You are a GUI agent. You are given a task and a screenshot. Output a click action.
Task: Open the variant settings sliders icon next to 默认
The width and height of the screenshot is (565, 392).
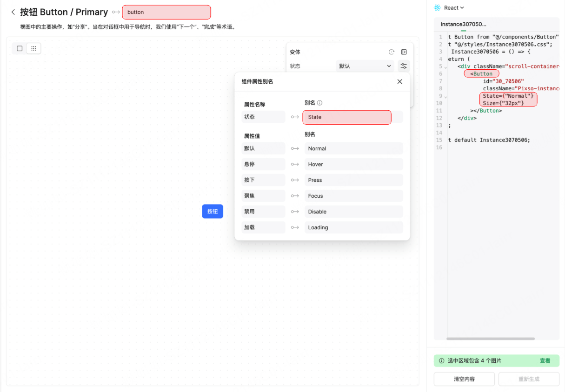pyautogui.click(x=404, y=66)
